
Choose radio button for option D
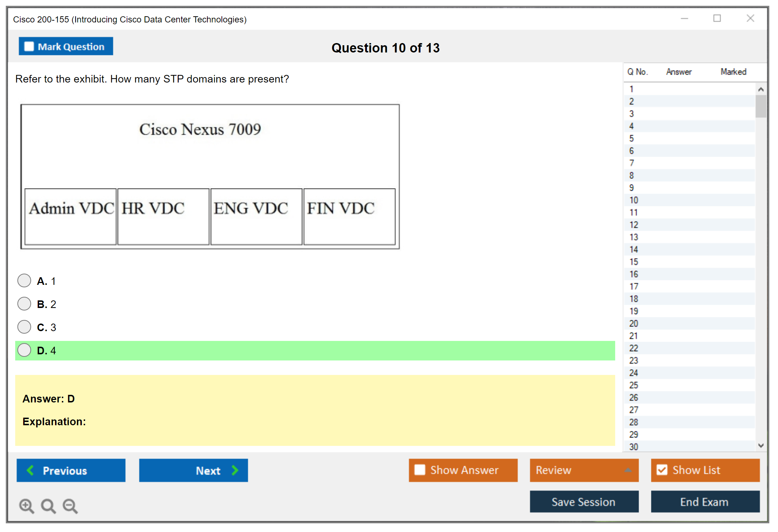[24, 350]
